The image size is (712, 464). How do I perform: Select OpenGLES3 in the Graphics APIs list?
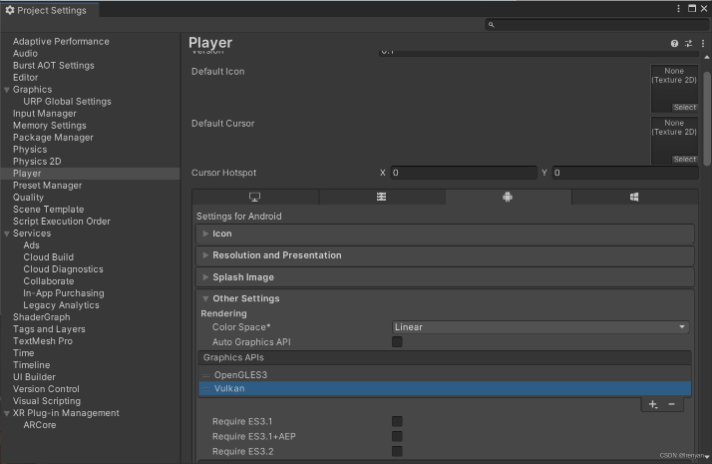[241, 375]
